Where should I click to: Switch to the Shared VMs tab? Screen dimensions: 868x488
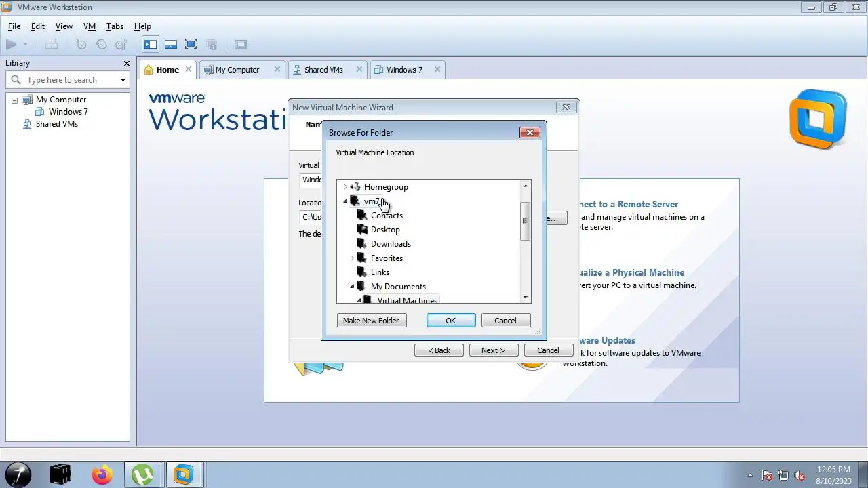[323, 70]
